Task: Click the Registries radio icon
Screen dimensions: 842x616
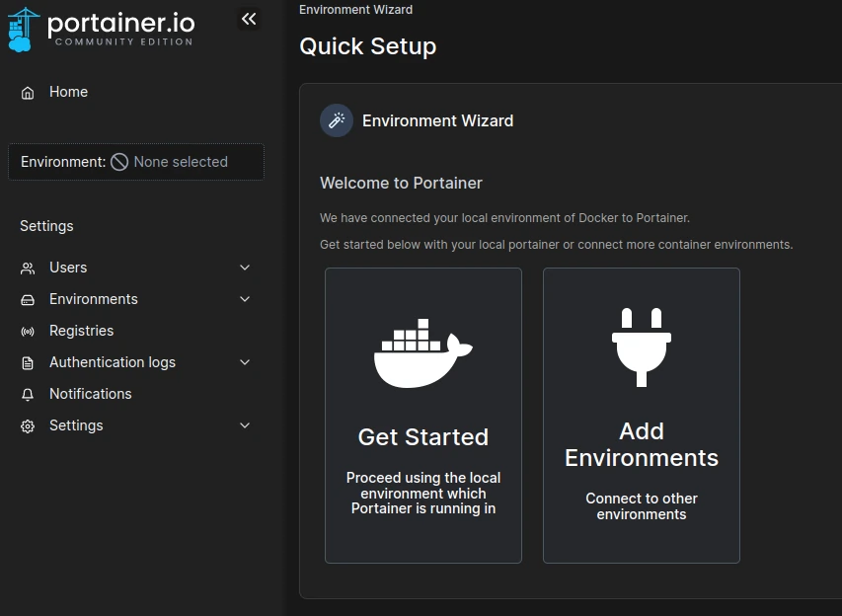Action: [28, 332]
